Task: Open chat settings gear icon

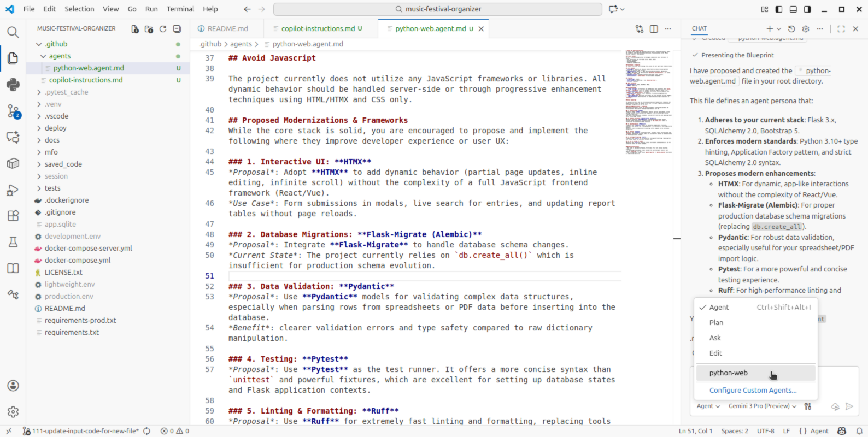Action: point(805,29)
